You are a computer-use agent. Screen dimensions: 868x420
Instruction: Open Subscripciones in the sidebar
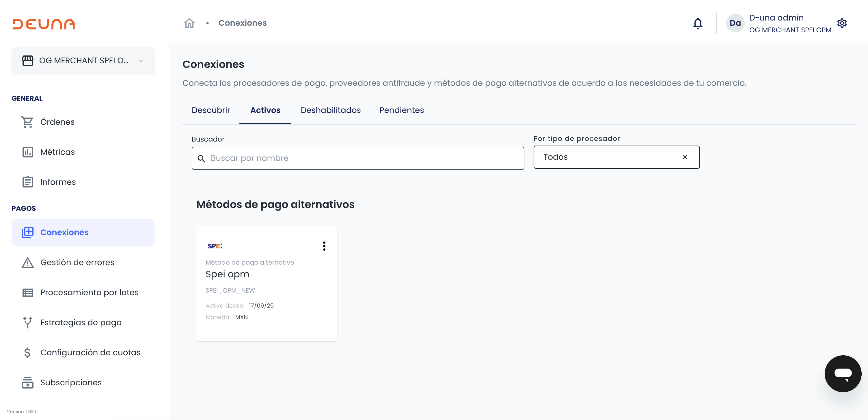pos(71,382)
